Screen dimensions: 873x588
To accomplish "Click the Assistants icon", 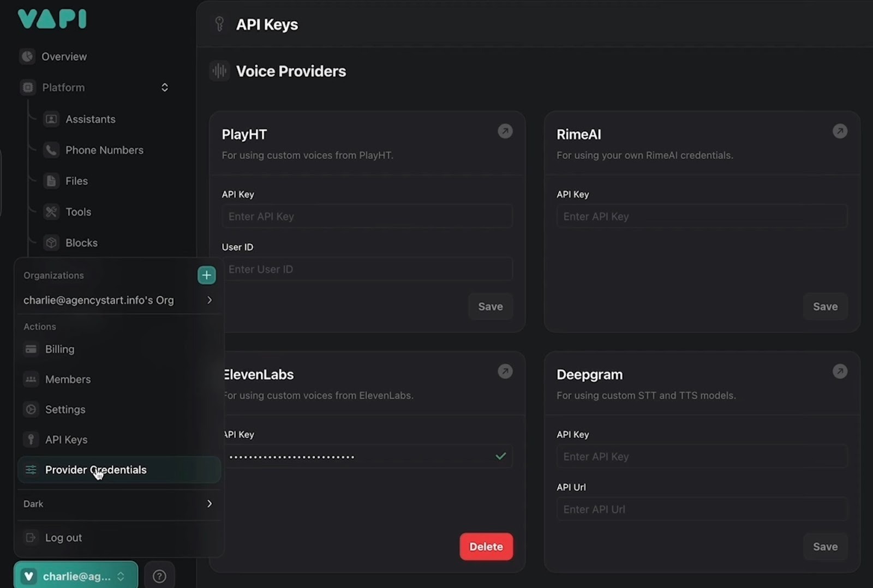I will pos(51,119).
